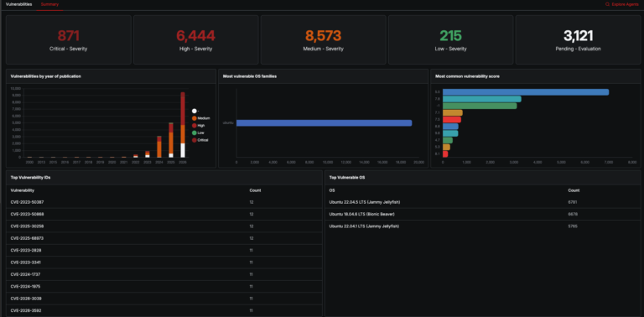Click the 4.7 score bar
The image size is (644, 317).
tap(448, 140)
